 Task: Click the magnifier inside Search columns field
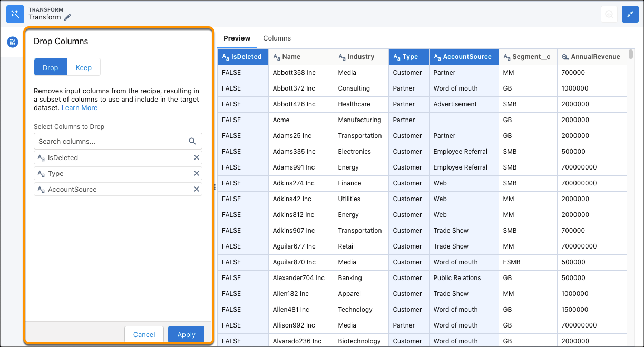pyautogui.click(x=192, y=141)
